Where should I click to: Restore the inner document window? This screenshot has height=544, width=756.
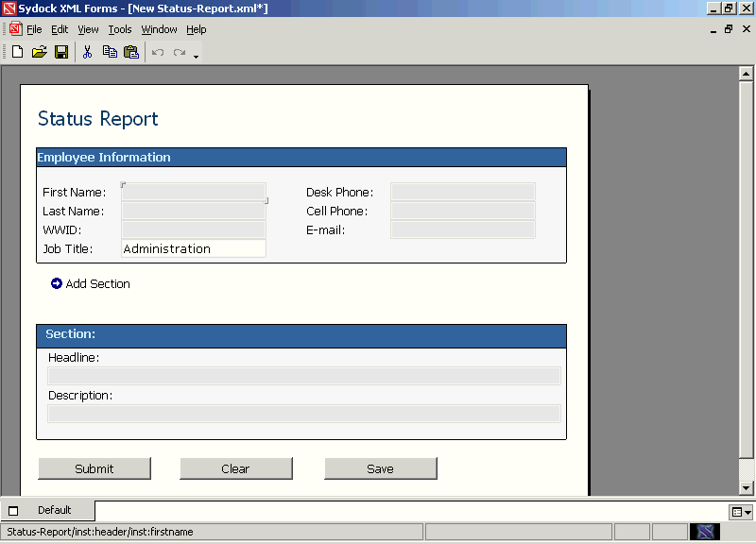(x=729, y=29)
